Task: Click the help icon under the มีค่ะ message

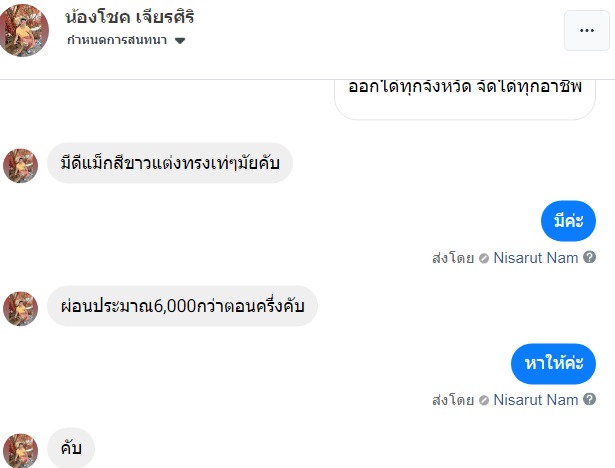Action: coord(589,257)
